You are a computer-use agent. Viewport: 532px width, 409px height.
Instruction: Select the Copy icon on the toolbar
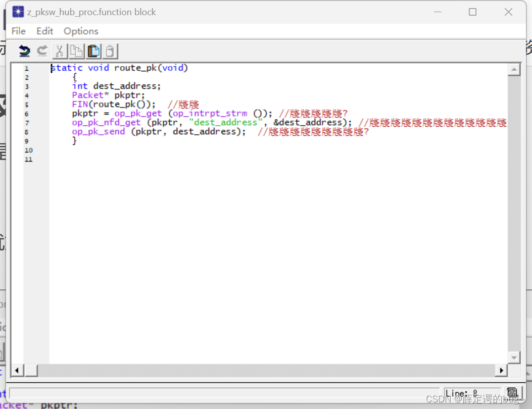[76, 50]
